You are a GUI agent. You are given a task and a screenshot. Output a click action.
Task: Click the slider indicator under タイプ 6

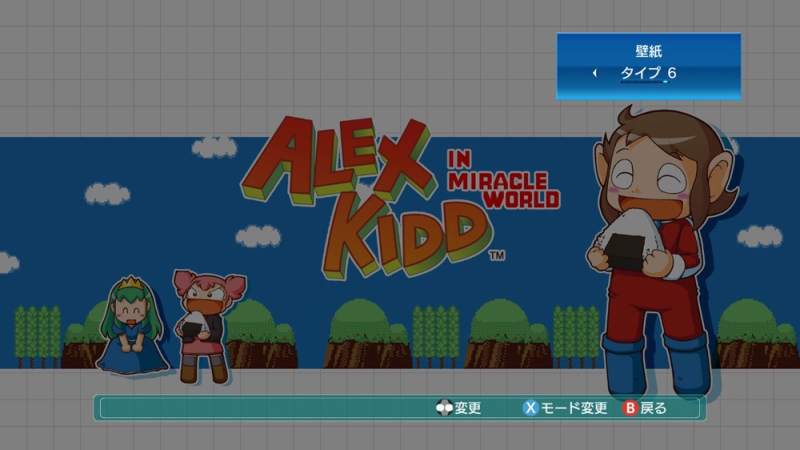tap(644, 82)
